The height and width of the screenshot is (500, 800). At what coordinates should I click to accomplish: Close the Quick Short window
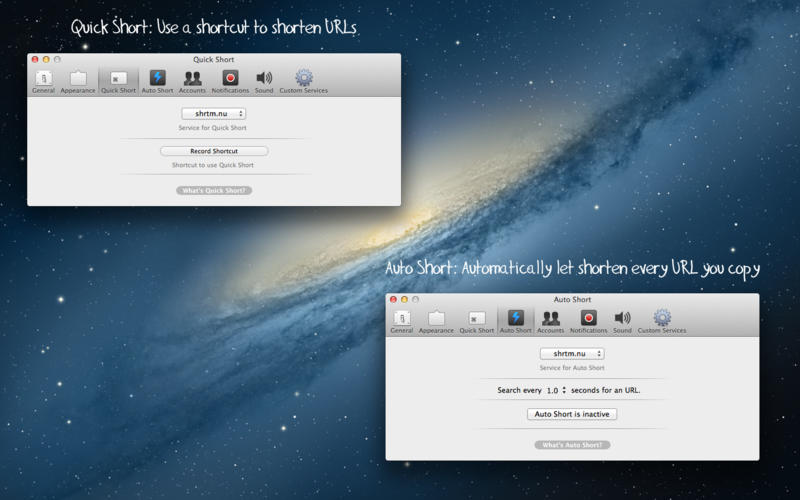[35, 59]
